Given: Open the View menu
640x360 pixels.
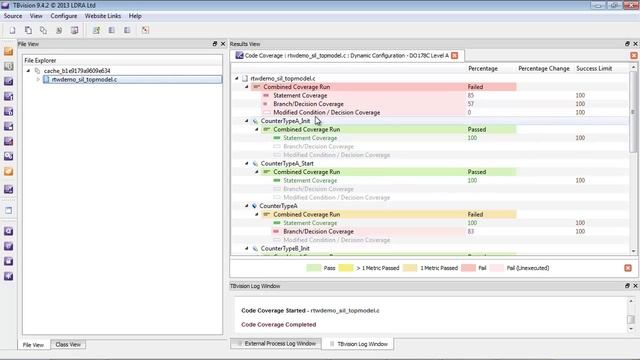Looking at the screenshot, I should [x=36, y=16].
